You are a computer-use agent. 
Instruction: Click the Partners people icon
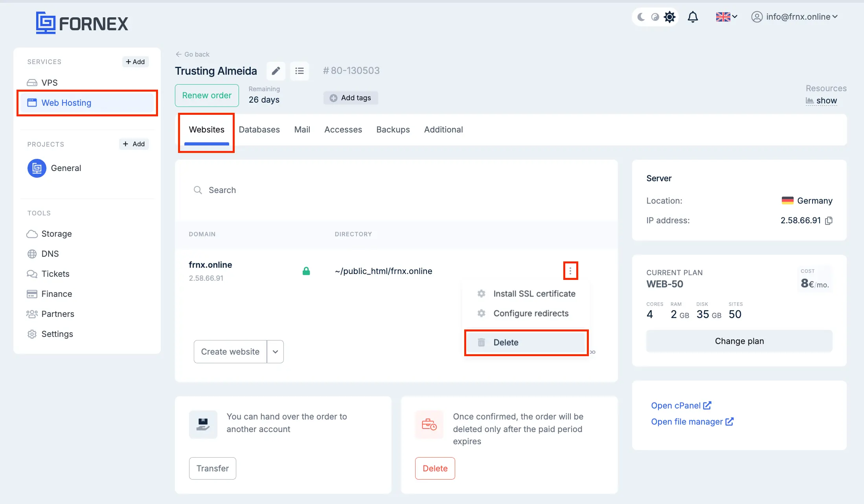pyautogui.click(x=32, y=314)
